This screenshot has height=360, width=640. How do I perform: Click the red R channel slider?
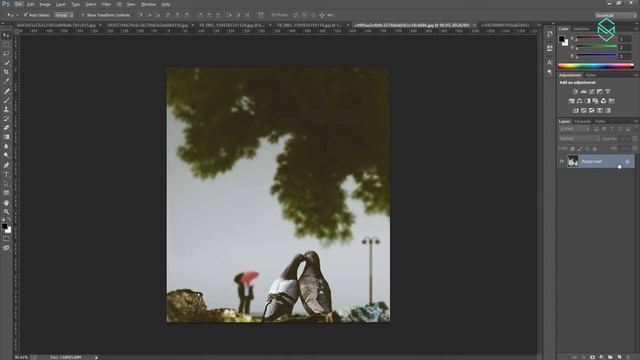coord(596,39)
